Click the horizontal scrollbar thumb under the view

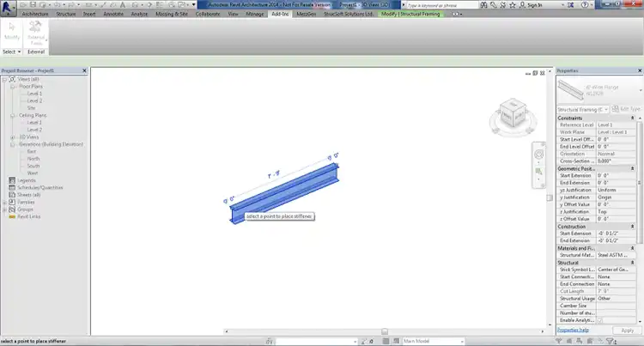click(385, 331)
